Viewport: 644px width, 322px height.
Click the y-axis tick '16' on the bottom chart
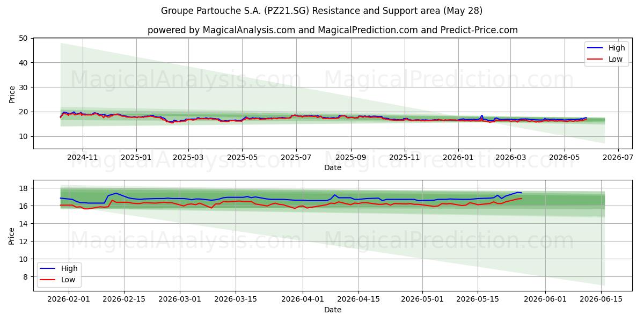[23, 206]
